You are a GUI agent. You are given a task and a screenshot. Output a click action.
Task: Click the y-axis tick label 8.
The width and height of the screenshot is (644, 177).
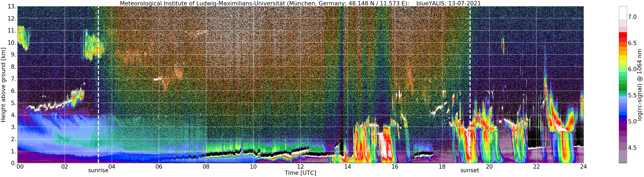click(14, 67)
